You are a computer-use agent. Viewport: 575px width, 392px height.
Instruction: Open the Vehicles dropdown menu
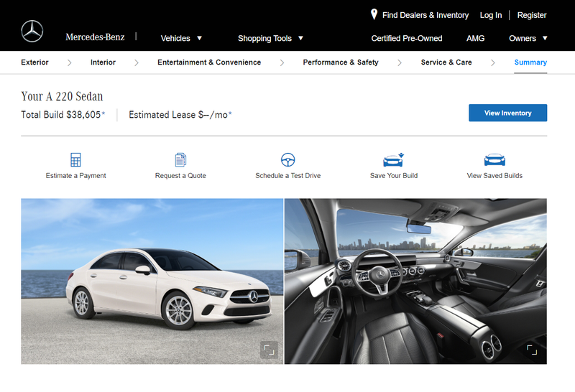point(181,38)
